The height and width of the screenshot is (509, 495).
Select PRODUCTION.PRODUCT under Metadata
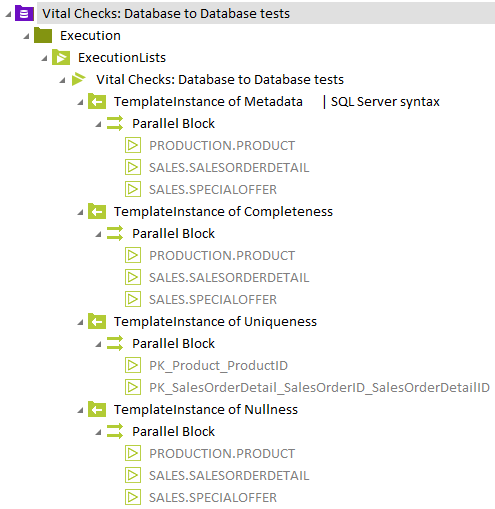222,146
